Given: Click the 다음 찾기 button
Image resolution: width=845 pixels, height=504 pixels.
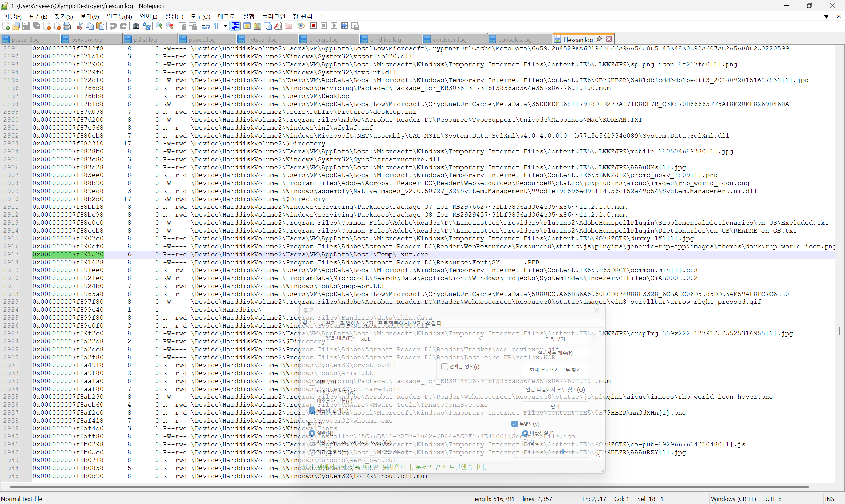Looking at the screenshot, I should (x=555, y=339).
